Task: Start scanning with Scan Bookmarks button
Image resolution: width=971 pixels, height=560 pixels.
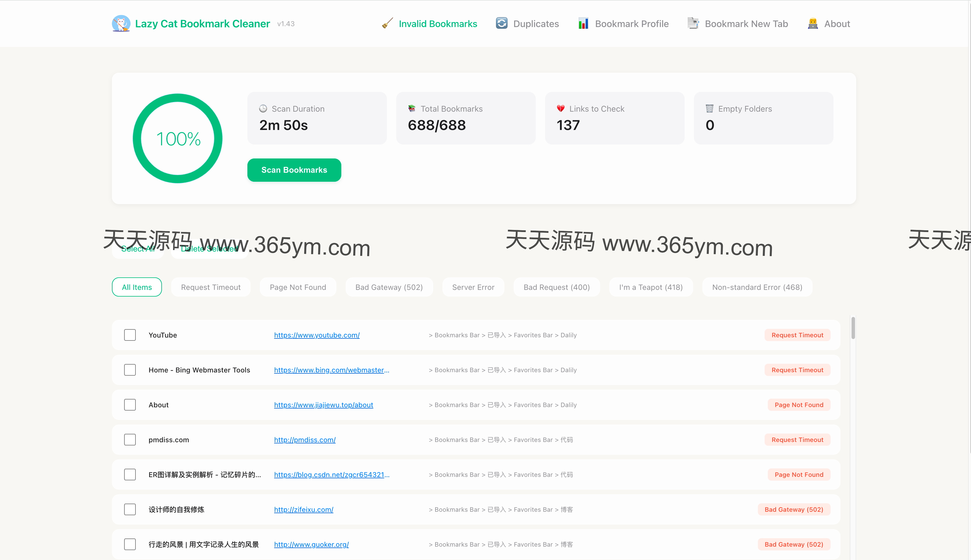Action: click(294, 170)
